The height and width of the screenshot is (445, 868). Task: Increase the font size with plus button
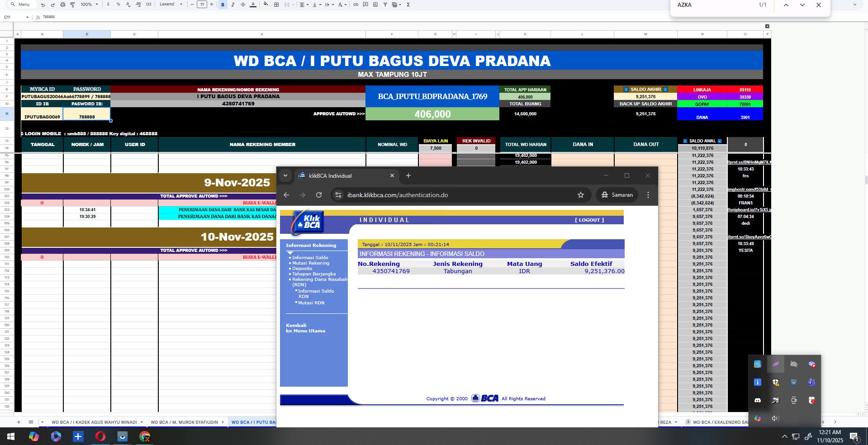pyautogui.click(x=212, y=5)
